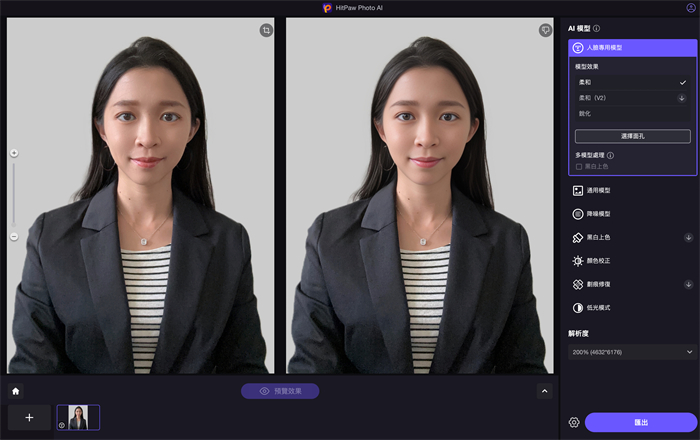Download the 柔和 (V2) model
The height and width of the screenshot is (440, 700).
click(682, 98)
